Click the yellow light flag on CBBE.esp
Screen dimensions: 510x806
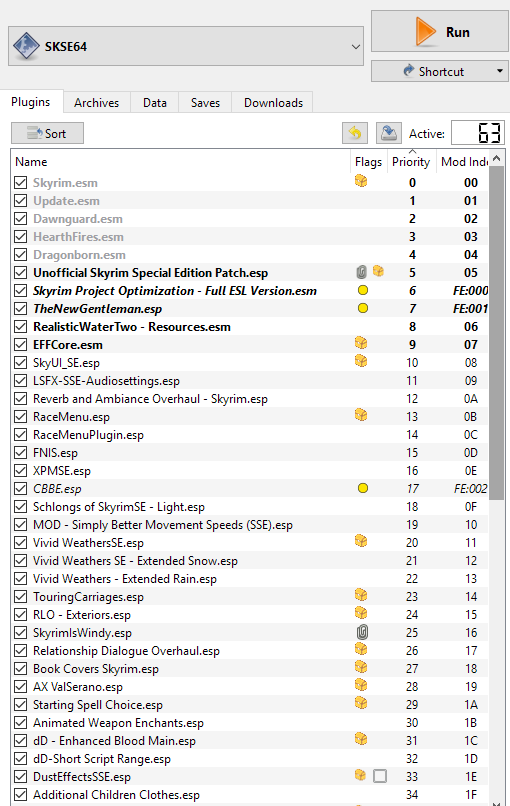(363, 488)
